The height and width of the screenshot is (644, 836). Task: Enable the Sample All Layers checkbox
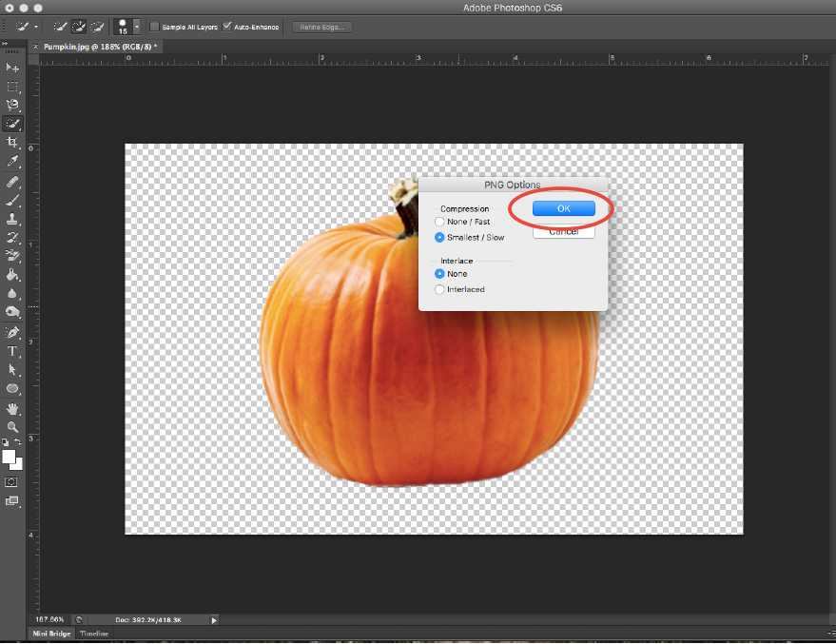[154, 27]
